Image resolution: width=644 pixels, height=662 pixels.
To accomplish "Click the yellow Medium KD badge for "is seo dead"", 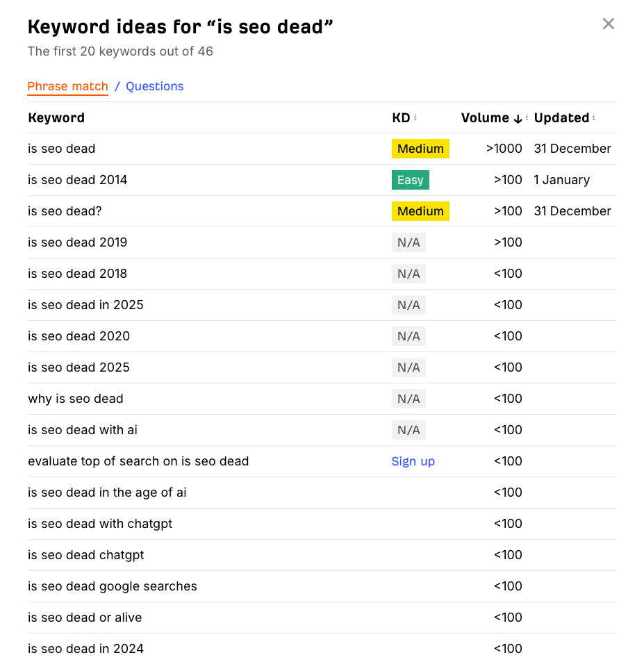I will (x=420, y=148).
